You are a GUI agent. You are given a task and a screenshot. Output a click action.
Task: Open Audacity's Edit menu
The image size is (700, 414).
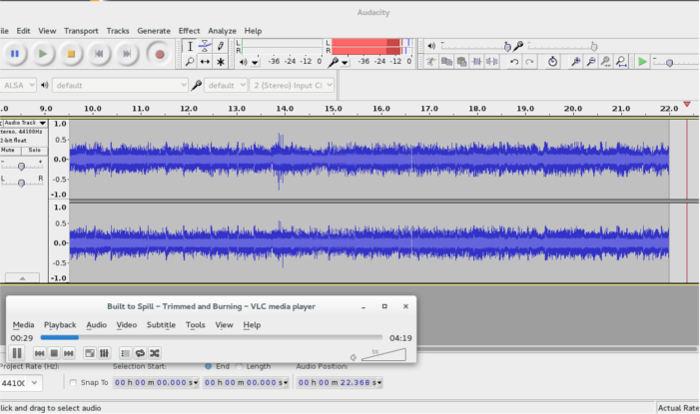[x=23, y=31]
